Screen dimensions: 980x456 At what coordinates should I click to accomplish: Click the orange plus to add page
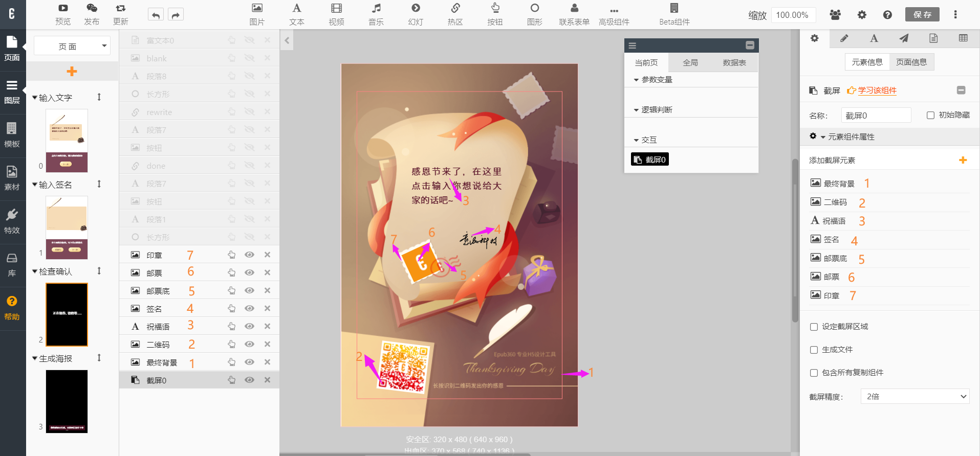pos(72,72)
